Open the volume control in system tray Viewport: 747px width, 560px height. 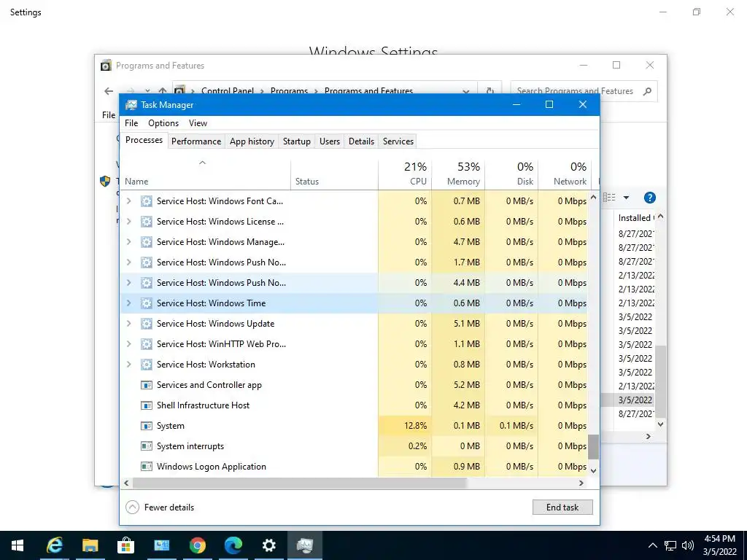(x=687, y=545)
